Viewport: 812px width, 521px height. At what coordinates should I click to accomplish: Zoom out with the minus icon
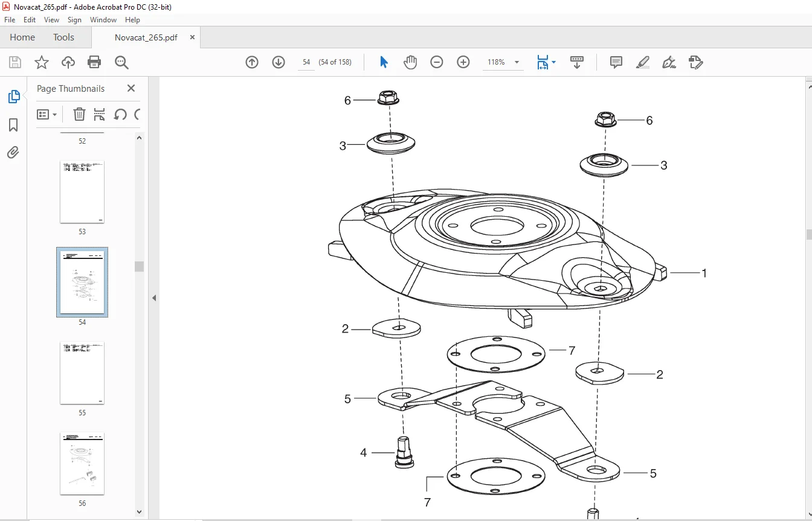pyautogui.click(x=437, y=62)
